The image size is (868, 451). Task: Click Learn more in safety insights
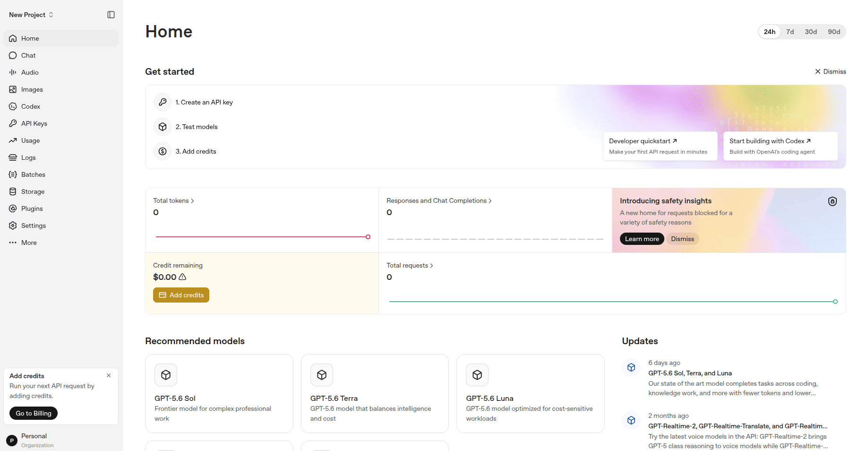pos(642,239)
